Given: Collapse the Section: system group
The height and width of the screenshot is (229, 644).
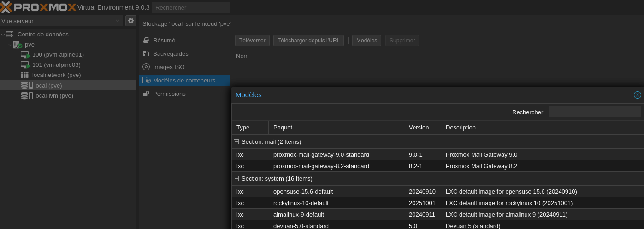Looking at the screenshot, I should pyautogui.click(x=236, y=179).
